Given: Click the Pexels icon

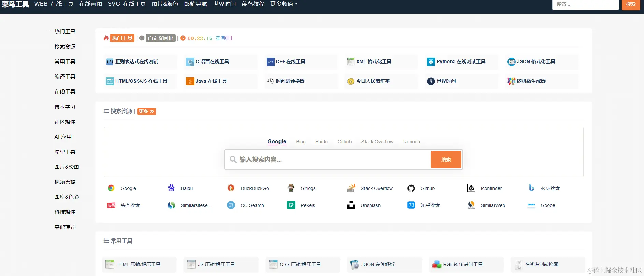Looking at the screenshot, I should tap(291, 205).
